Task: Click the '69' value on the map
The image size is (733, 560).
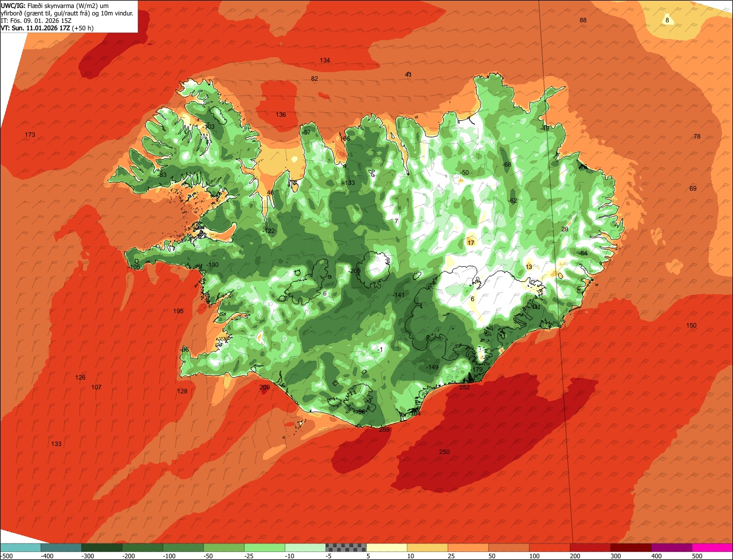Action: [x=693, y=188]
